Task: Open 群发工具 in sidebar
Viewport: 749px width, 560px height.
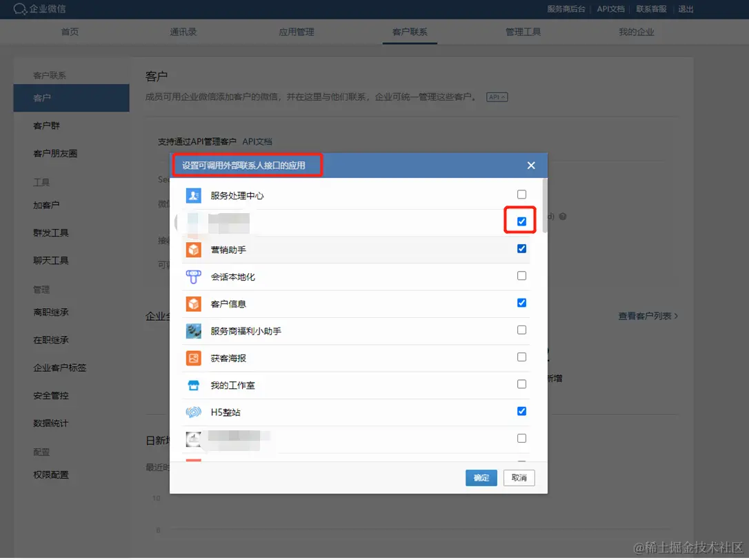Action: point(50,232)
